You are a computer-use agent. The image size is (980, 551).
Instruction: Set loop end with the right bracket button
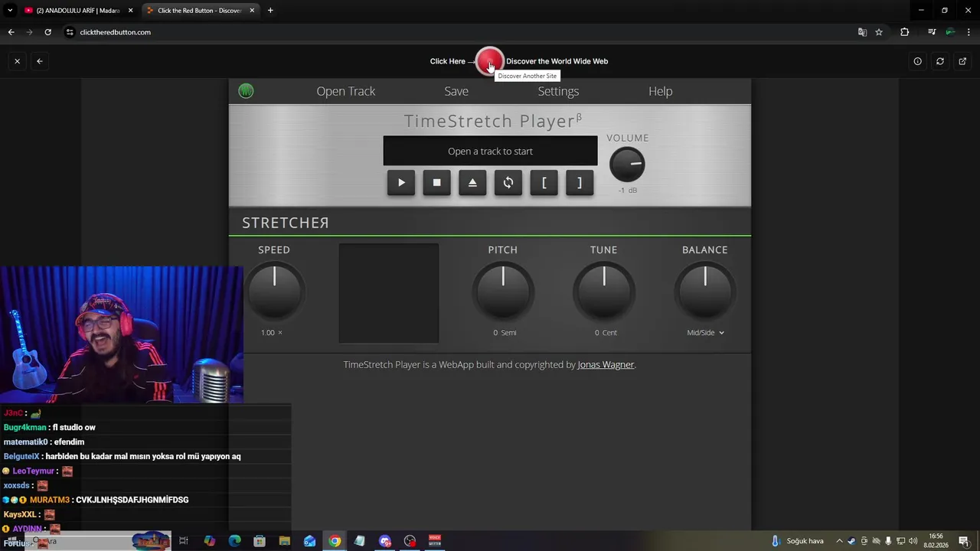pyautogui.click(x=580, y=182)
